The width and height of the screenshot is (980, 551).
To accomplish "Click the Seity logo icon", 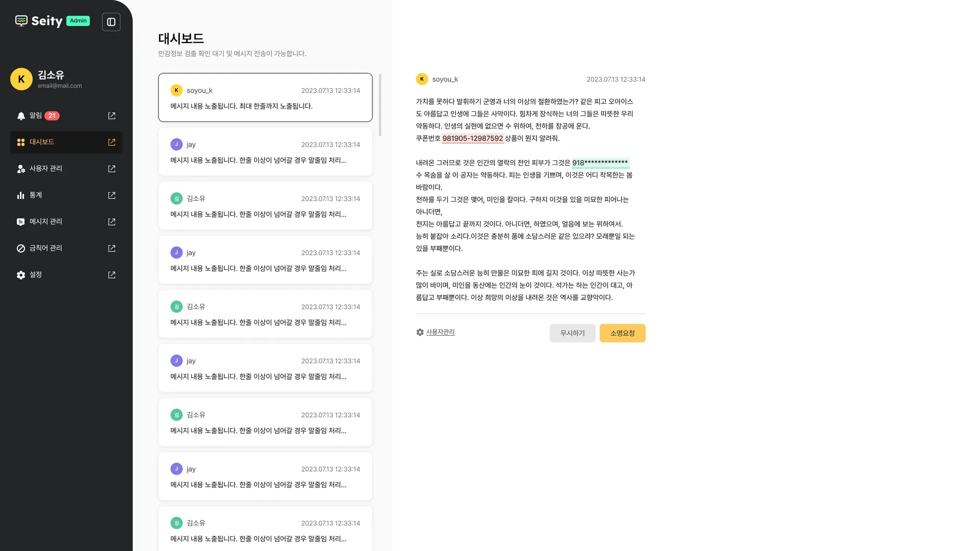I will point(21,21).
